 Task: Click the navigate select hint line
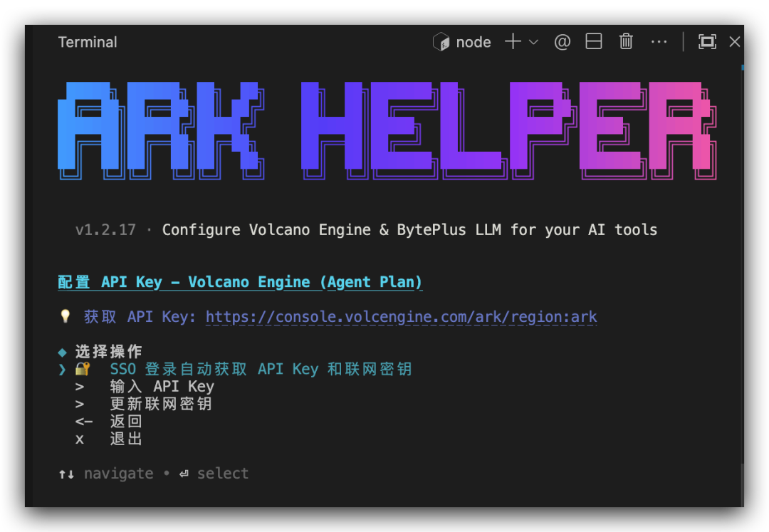click(154, 474)
